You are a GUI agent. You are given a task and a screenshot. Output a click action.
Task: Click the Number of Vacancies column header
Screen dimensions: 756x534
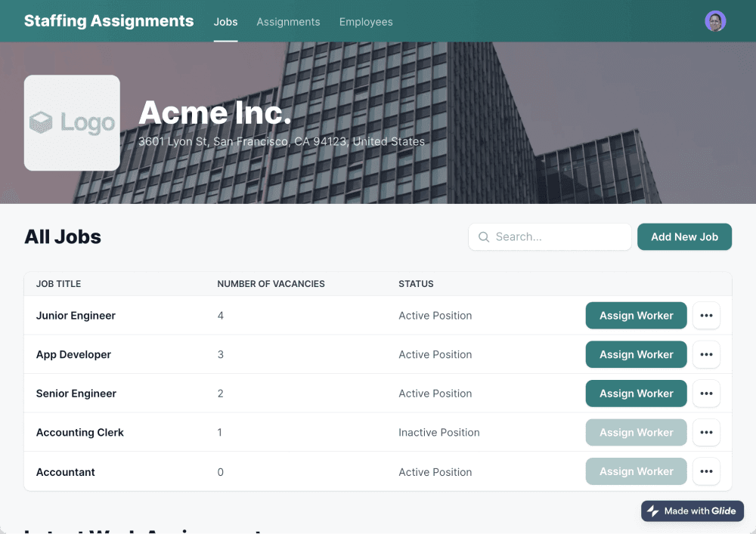pyautogui.click(x=271, y=284)
